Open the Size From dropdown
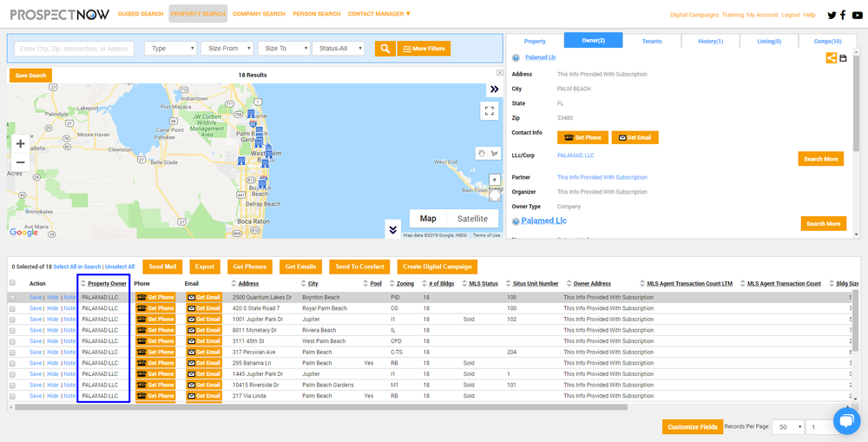868x442 pixels. [x=227, y=49]
